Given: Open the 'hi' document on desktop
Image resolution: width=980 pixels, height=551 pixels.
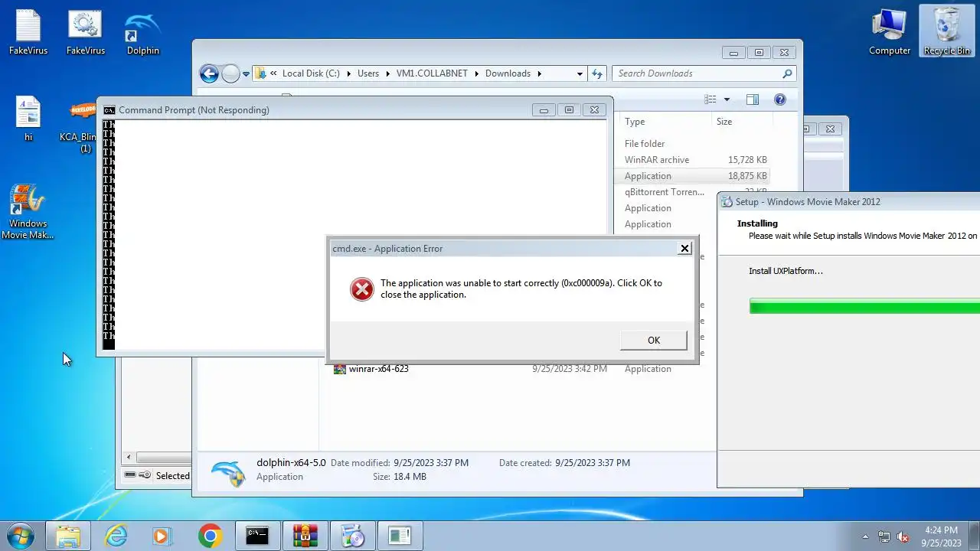Looking at the screenshot, I should point(28,120).
